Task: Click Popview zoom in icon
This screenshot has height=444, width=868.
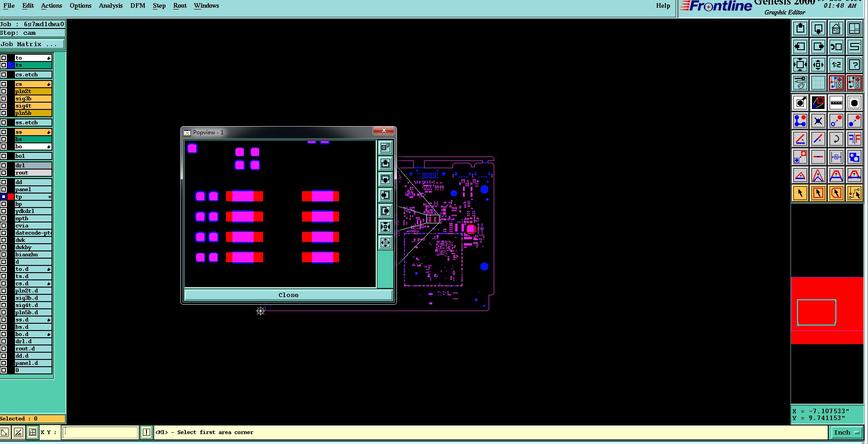Action: [385, 227]
